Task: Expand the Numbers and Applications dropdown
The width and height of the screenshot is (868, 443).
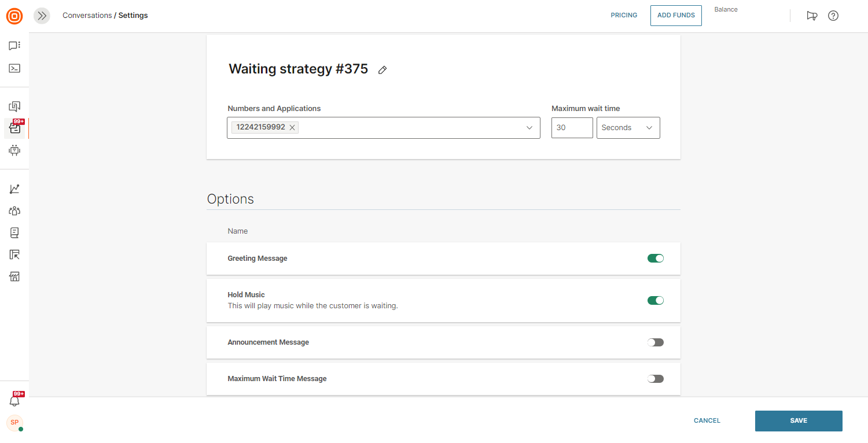Action: click(529, 128)
